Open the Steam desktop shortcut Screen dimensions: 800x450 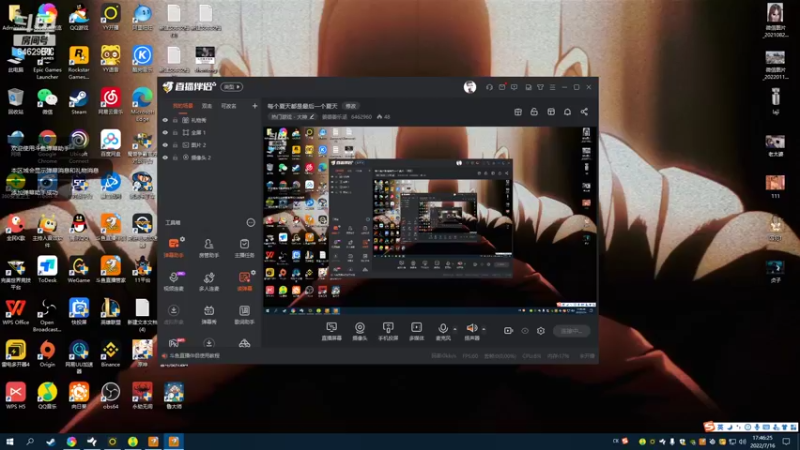click(x=79, y=102)
